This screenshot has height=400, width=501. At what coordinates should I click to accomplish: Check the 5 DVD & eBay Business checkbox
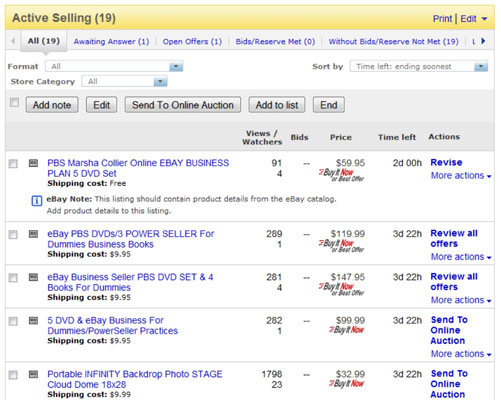coord(13,321)
